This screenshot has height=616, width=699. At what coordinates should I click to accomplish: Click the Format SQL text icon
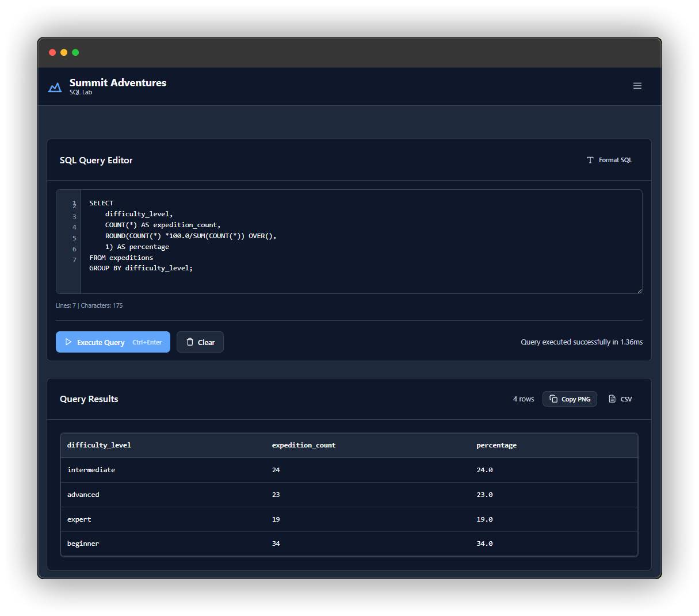click(590, 160)
